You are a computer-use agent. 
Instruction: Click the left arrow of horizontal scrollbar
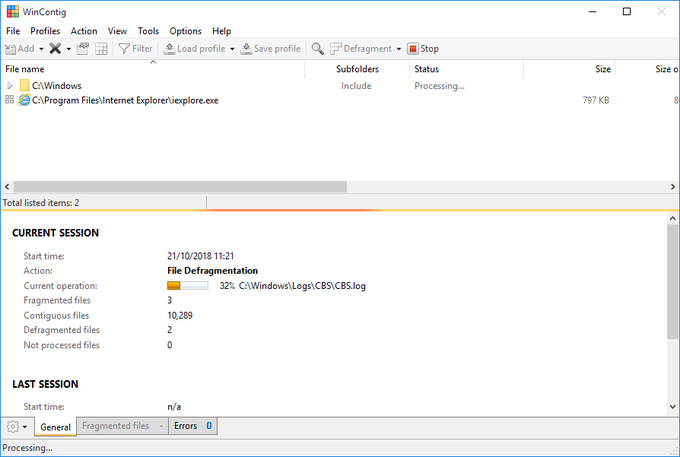pos(7,187)
